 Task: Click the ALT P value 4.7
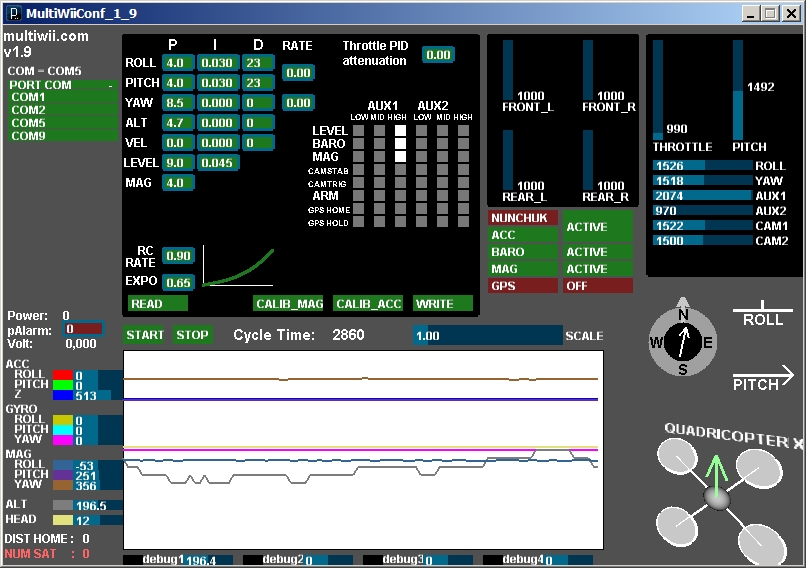coord(178,123)
